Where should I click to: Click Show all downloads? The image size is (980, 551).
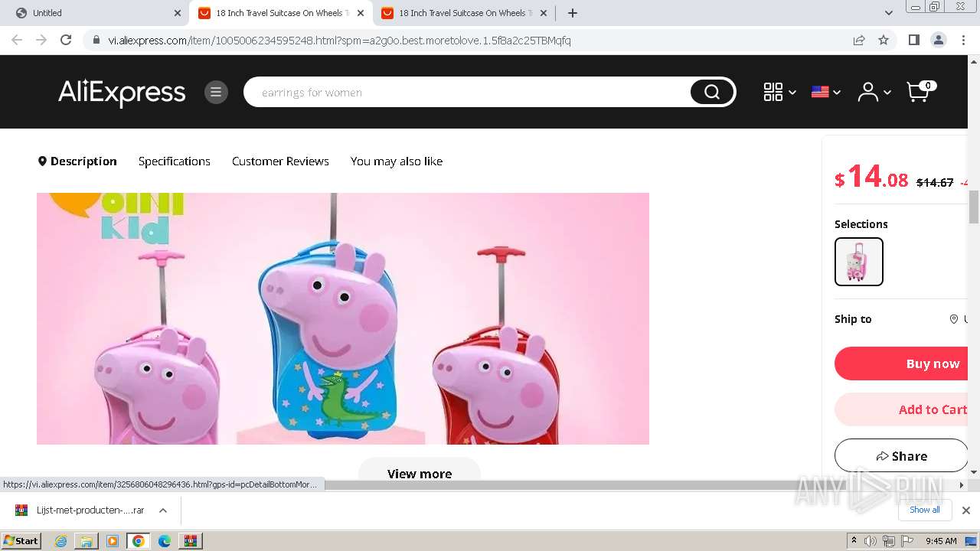click(925, 510)
